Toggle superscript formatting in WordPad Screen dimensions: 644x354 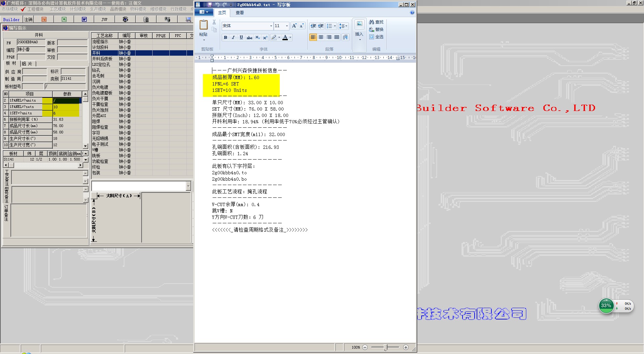click(265, 38)
